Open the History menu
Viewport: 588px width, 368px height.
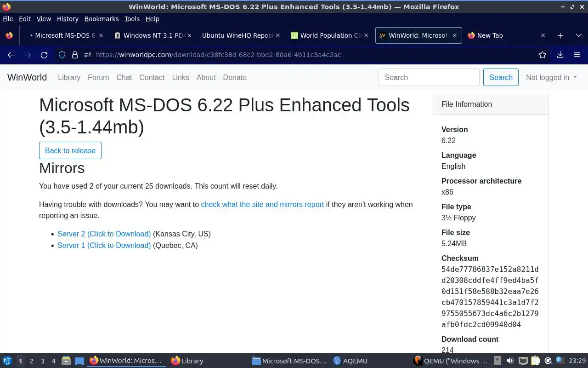[68, 19]
